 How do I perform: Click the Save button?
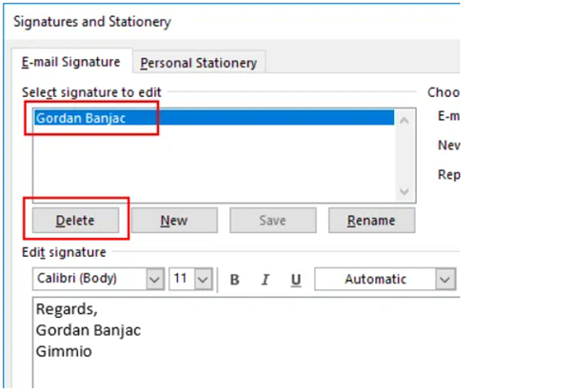pos(272,220)
